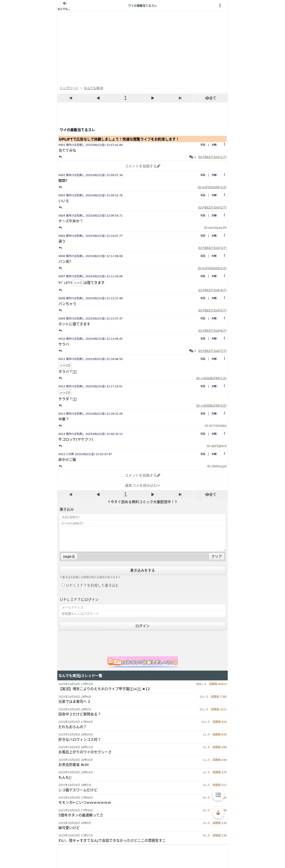Focus the メールアドレス login field
This screenshot has height=868, width=285.
pyautogui.click(x=142, y=607)
